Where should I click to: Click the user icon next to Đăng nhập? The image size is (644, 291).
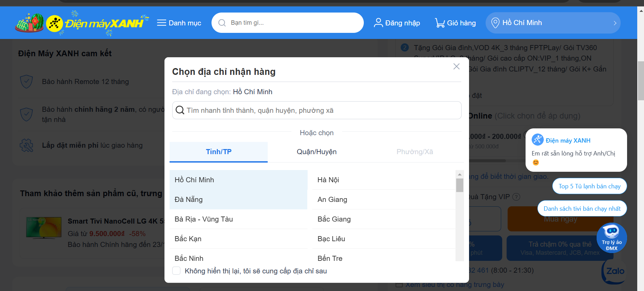tap(378, 23)
